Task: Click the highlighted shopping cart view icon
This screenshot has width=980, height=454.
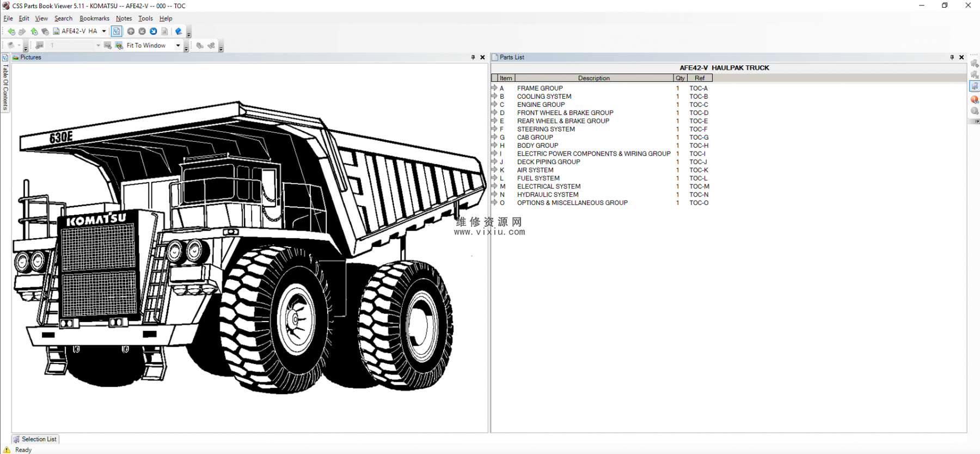Action: (975, 86)
